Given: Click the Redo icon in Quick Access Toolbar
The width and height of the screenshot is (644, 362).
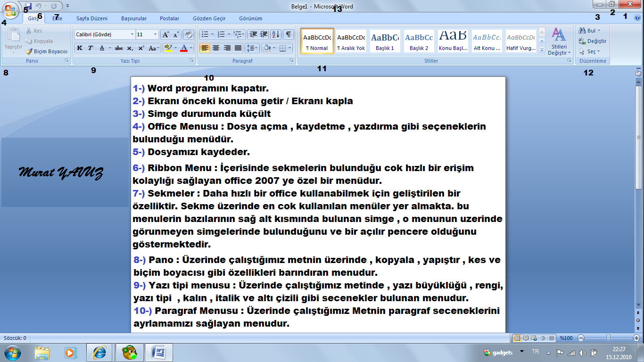Looking at the screenshot, I should (54, 6).
